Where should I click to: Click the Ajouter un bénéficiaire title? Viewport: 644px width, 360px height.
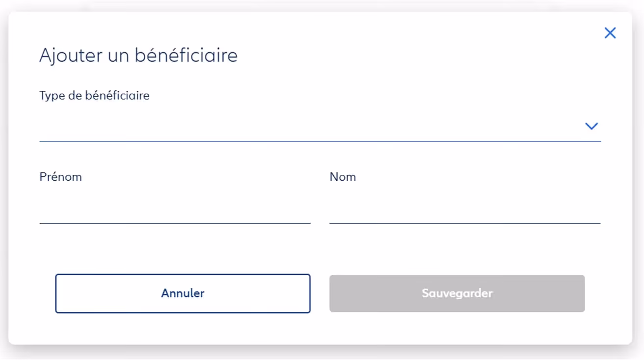coord(138,55)
